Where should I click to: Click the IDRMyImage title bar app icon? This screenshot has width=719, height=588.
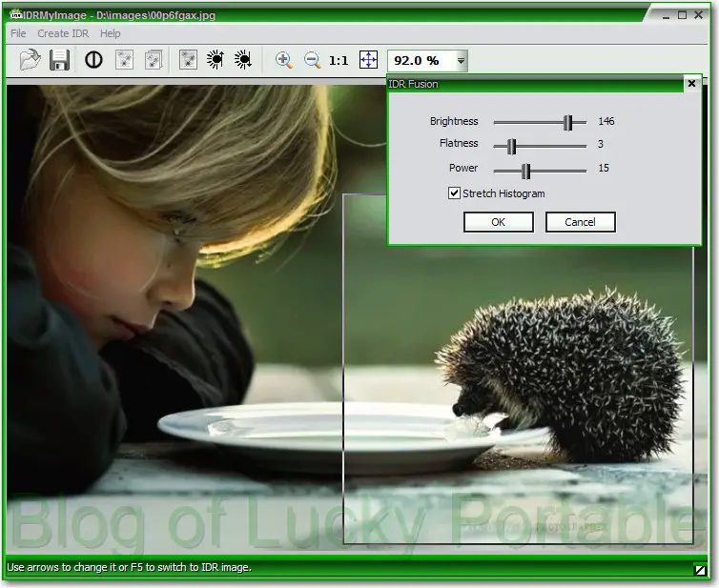coord(16,14)
